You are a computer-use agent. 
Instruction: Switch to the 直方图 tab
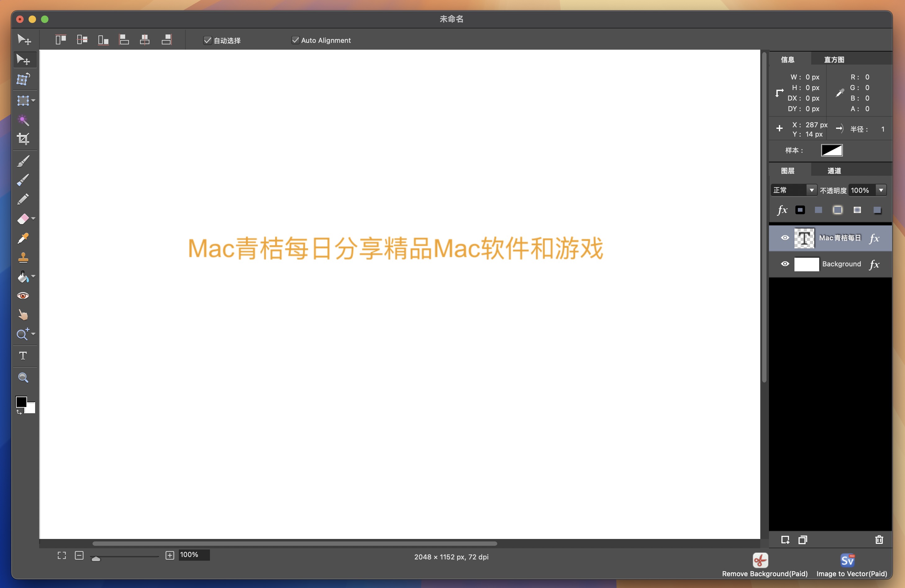click(x=834, y=60)
